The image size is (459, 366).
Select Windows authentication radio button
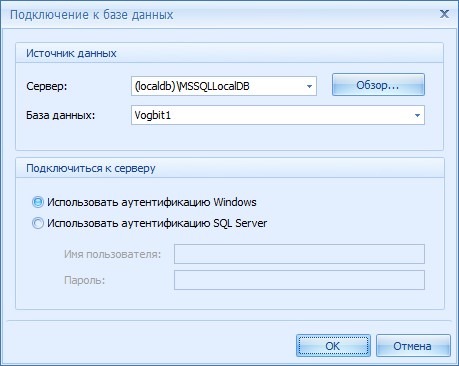point(38,202)
